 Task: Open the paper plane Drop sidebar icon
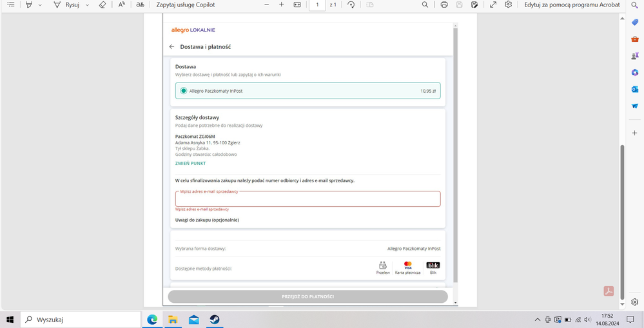tap(634, 106)
